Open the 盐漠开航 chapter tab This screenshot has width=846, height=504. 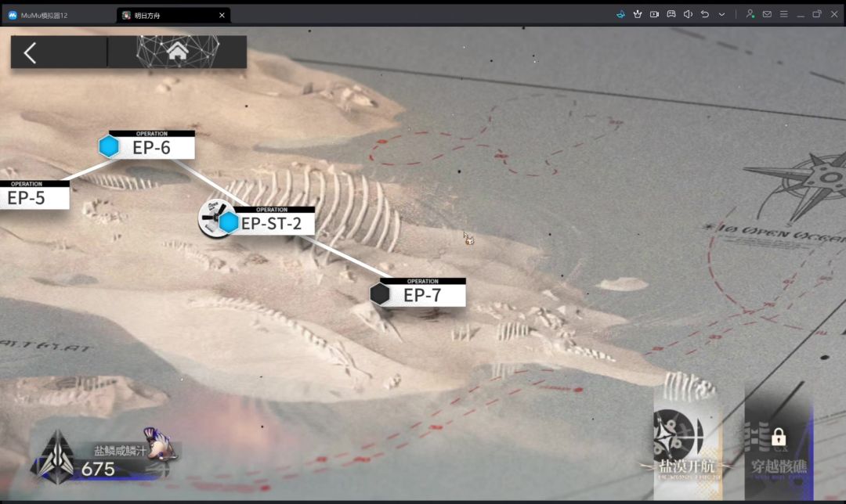click(688, 446)
